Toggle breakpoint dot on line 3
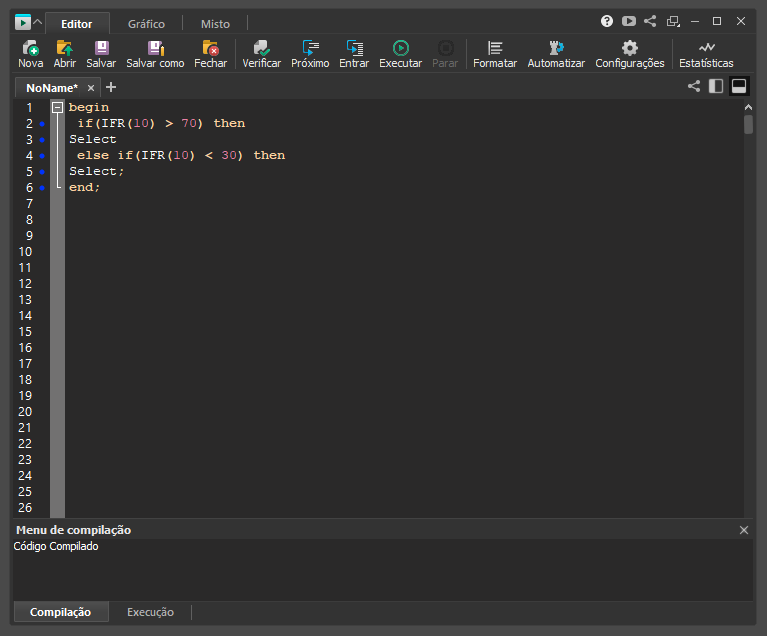This screenshot has width=767, height=636. coord(42,140)
